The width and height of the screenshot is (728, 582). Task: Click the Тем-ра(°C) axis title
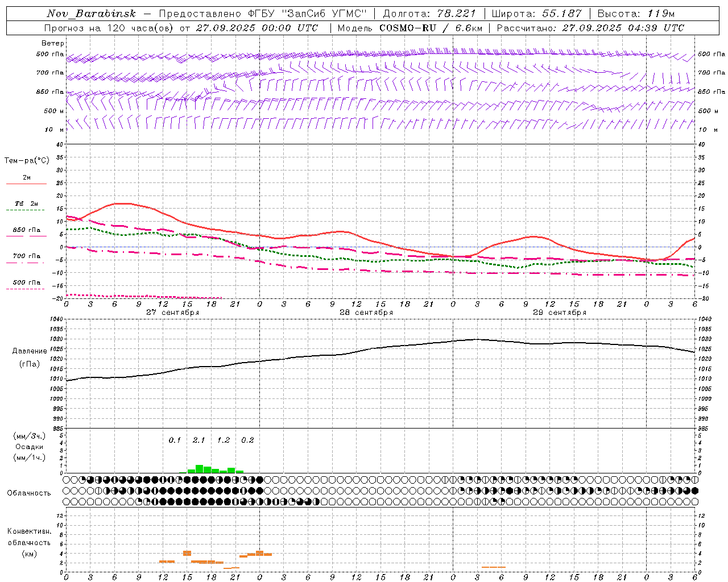(x=27, y=161)
